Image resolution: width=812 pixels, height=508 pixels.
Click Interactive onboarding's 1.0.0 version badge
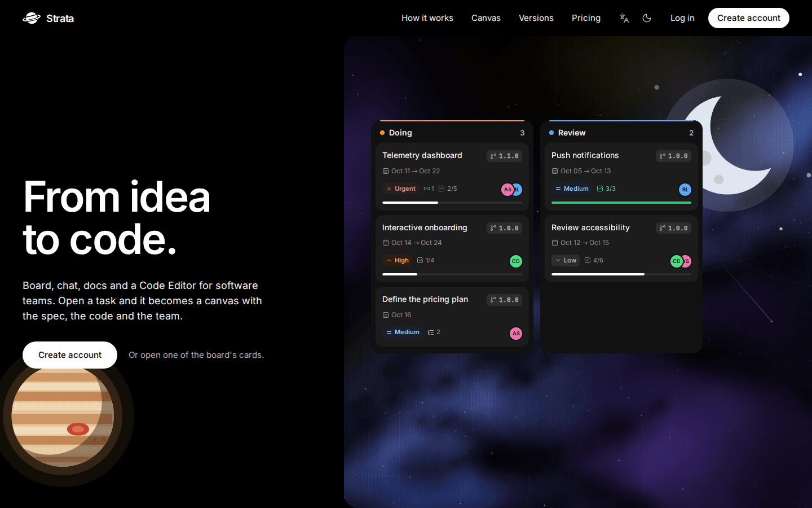[504, 228]
